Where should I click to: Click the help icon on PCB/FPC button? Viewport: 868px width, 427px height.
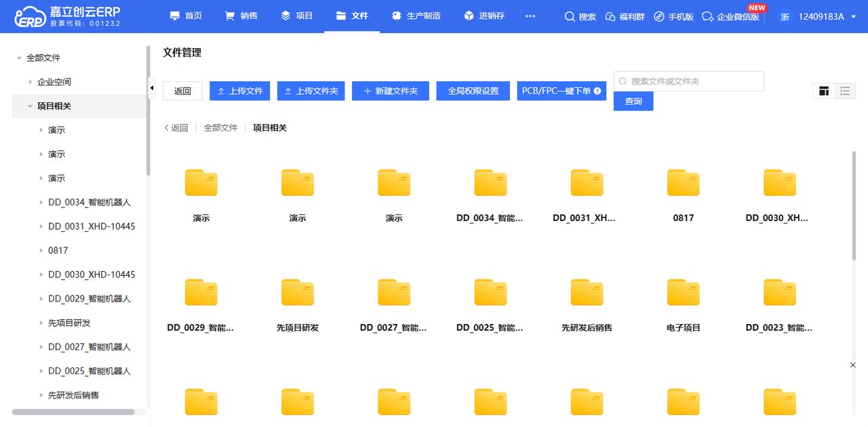coord(597,91)
